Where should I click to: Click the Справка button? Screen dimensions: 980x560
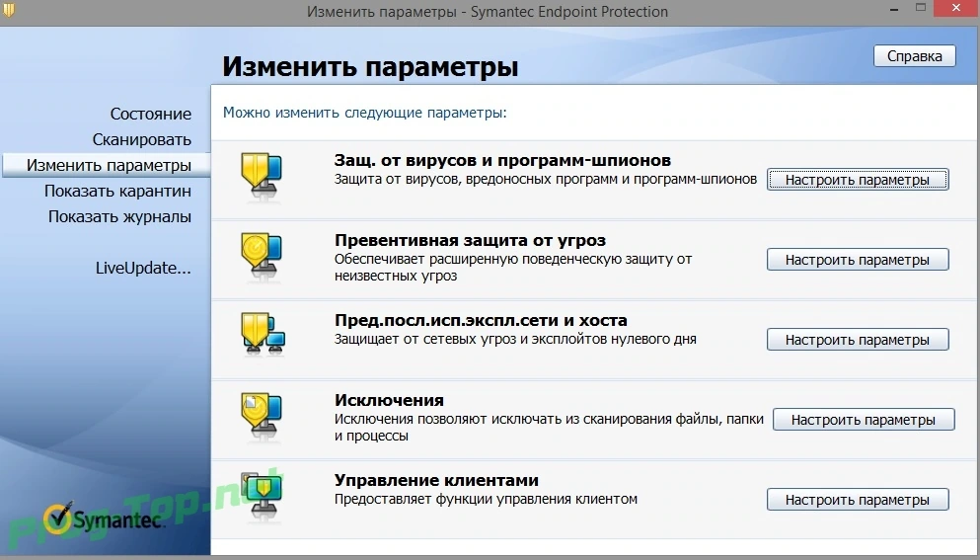click(915, 55)
